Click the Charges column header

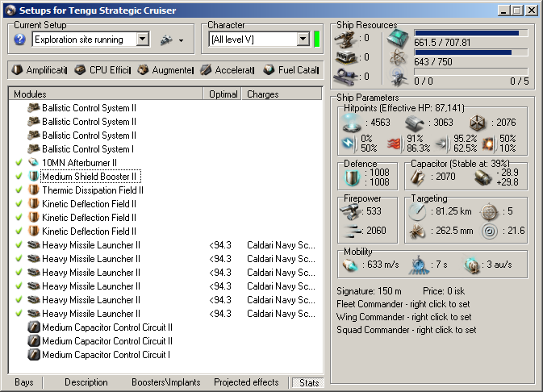coord(282,94)
